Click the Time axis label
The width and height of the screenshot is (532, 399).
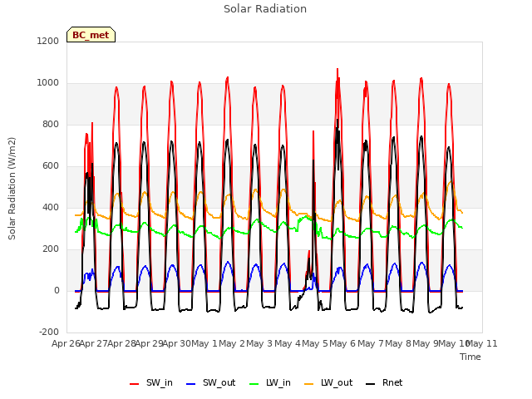pos(470,357)
